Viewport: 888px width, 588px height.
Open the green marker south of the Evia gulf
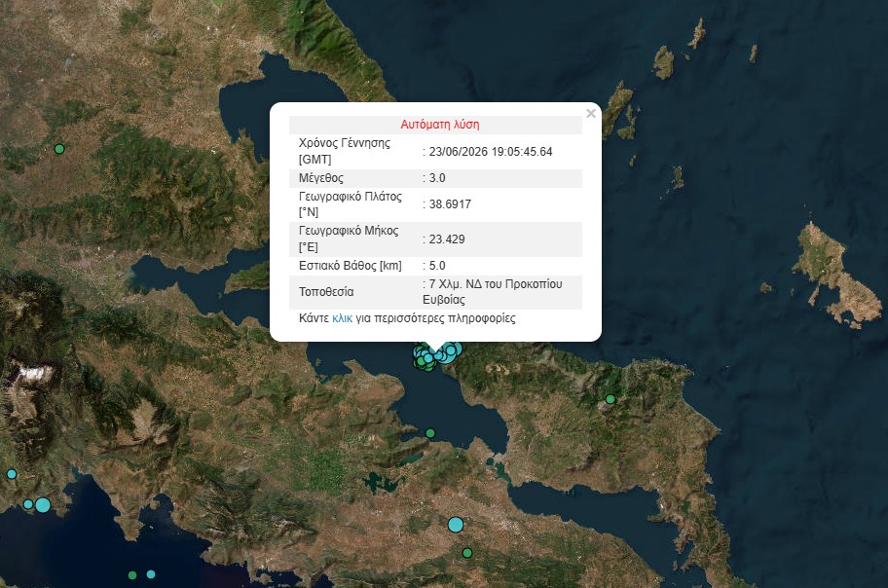(x=429, y=433)
